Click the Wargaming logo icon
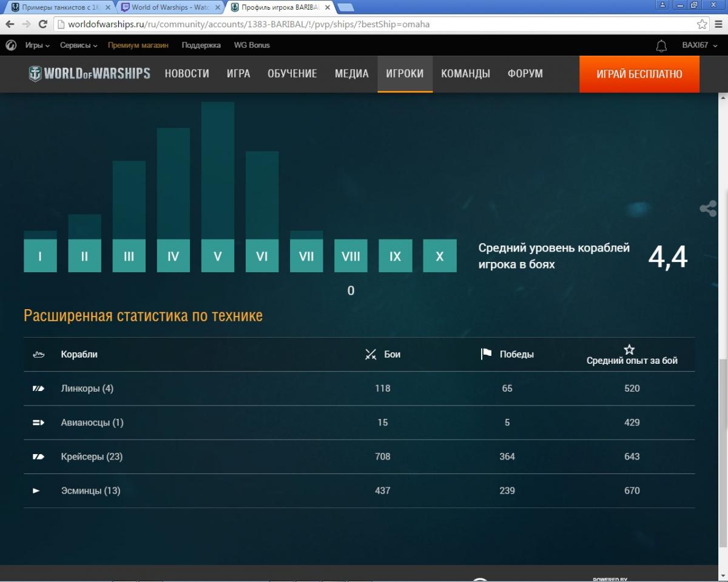Viewport: 728px width, 582px height. pos(11,45)
